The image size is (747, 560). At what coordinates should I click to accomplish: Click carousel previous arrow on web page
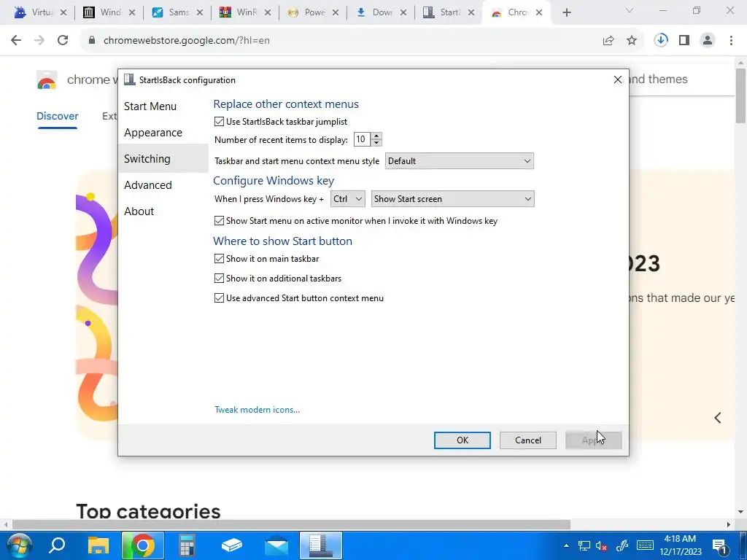[718, 418]
